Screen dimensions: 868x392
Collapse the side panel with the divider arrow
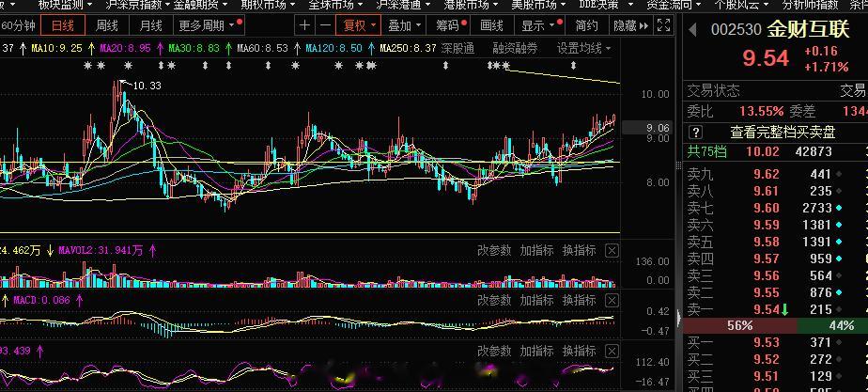coord(679,317)
